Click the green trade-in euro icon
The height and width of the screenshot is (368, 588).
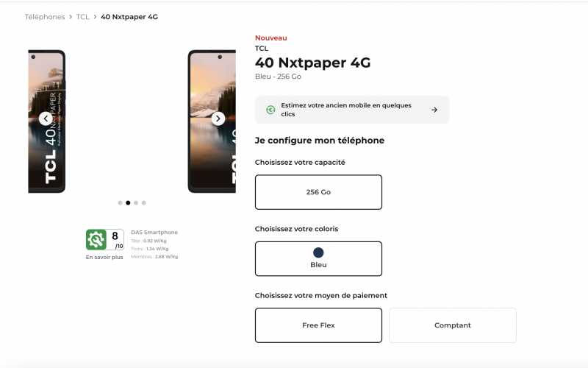point(270,110)
